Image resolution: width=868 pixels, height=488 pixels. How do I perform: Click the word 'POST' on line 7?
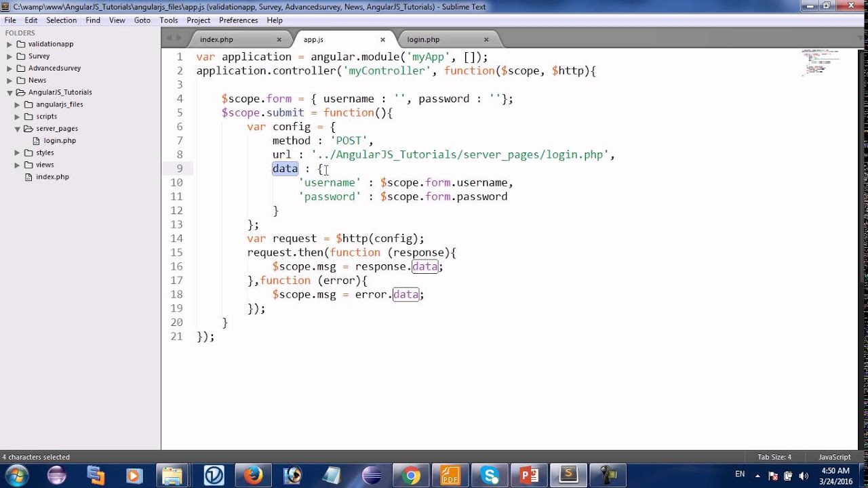349,140
